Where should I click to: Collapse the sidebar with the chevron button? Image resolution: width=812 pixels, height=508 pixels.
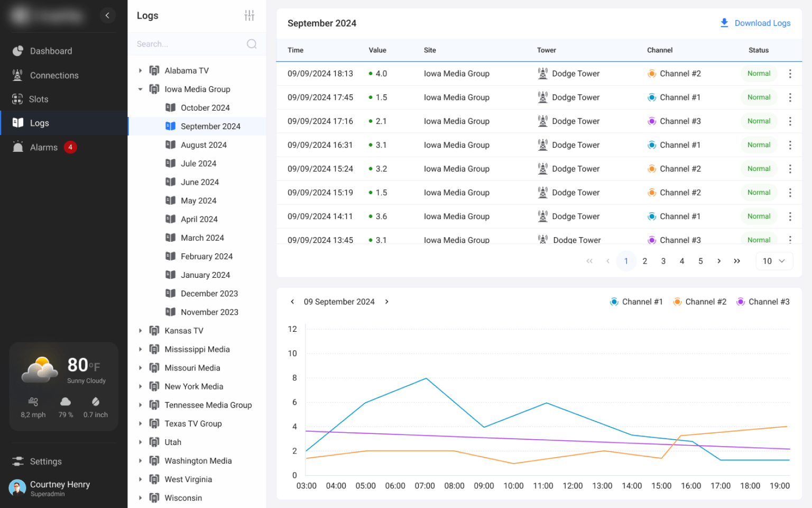tap(107, 15)
